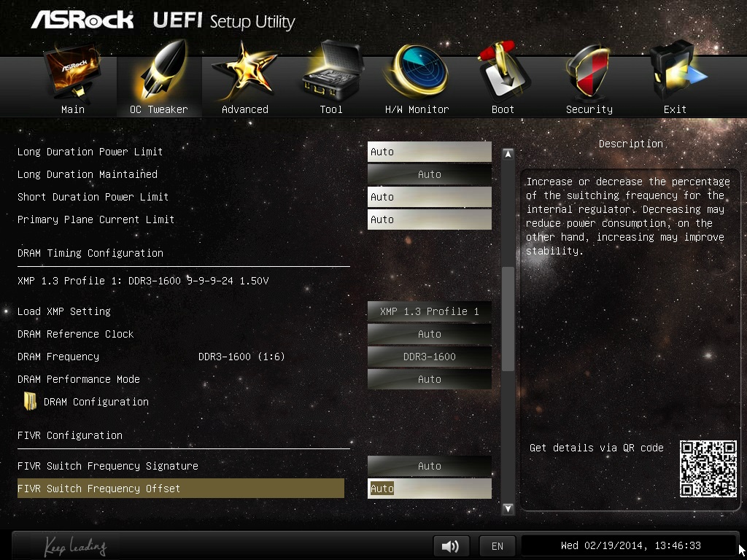The width and height of the screenshot is (747, 560).
Task: Switch to the Boot tab label
Action: pyautogui.click(x=503, y=109)
